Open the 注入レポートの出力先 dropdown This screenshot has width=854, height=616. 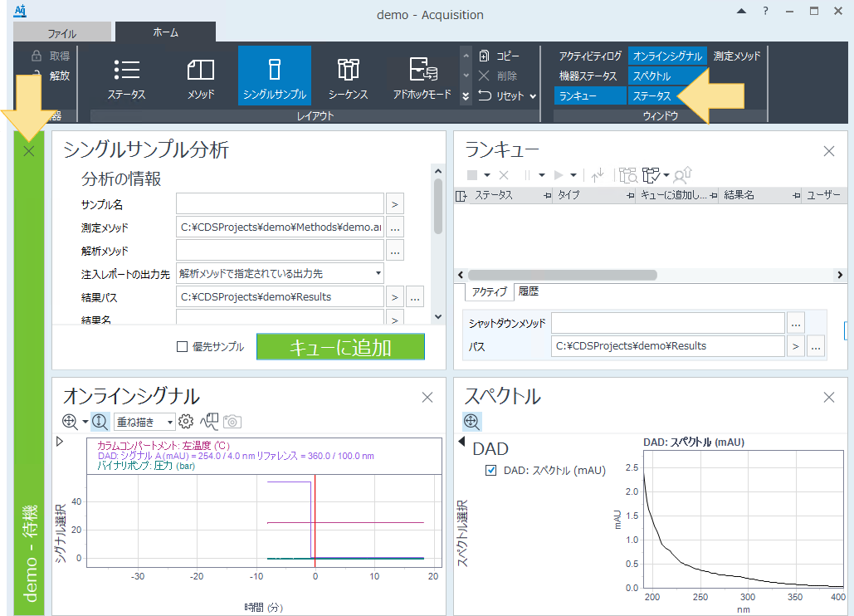tap(378, 273)
